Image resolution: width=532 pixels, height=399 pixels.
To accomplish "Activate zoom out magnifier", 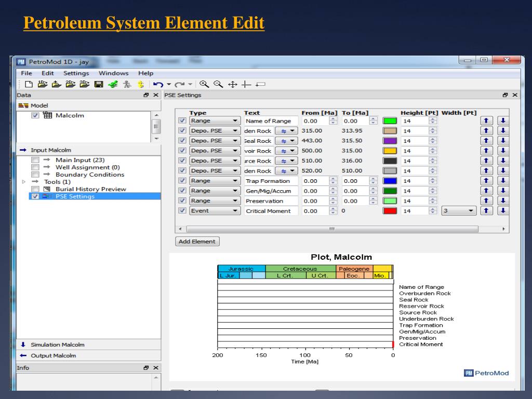I will (218, 84).
